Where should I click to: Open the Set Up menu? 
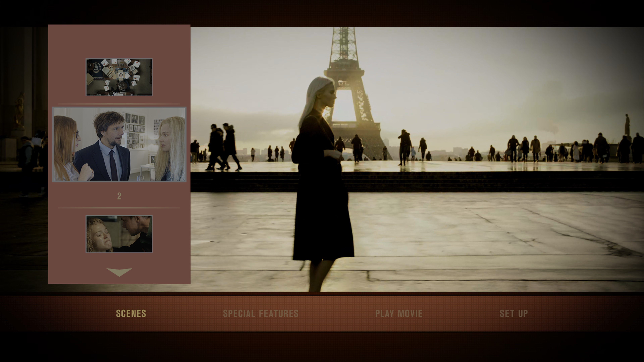point(514,313)
